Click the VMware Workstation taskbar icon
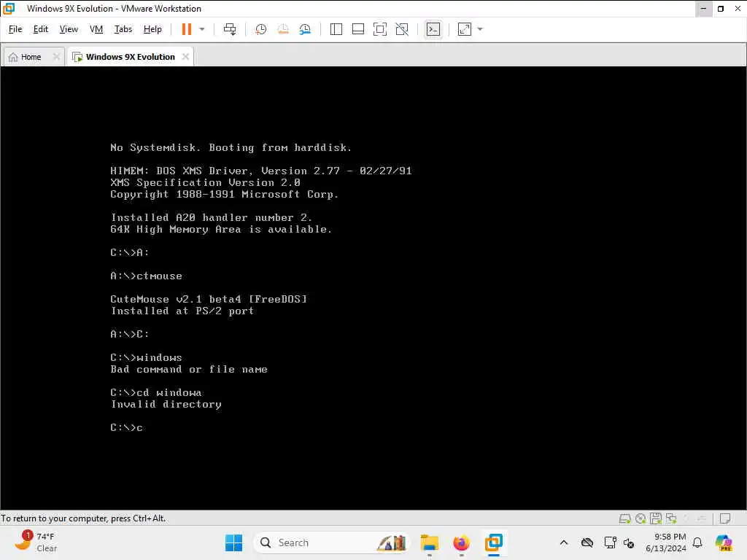747x560 pixels. coord(494,542)
